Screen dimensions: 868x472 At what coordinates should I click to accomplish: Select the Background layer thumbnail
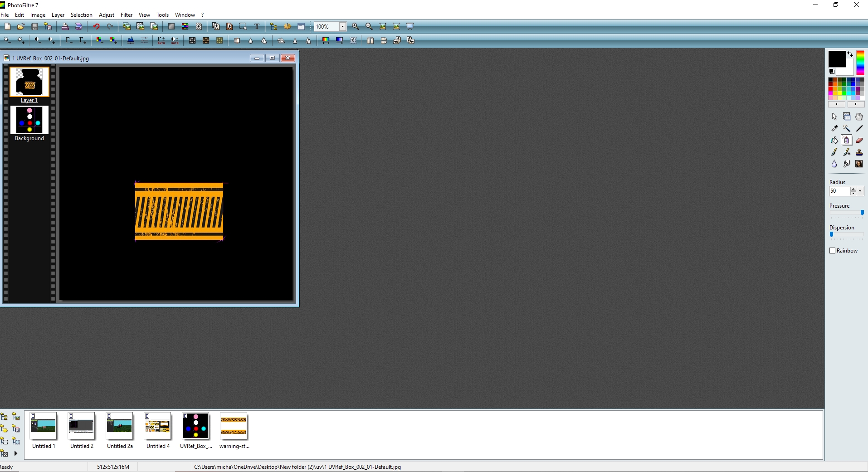pyautogui.click(x=29, y=120)
